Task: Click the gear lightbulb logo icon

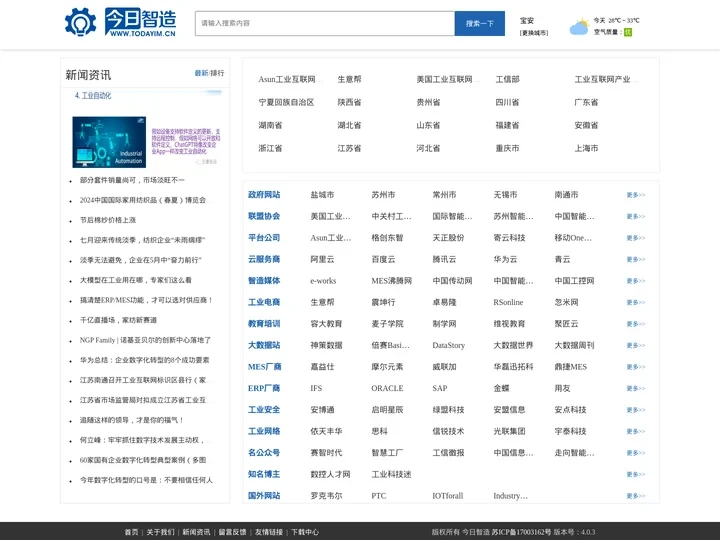Action: click(x=80, y=22)
